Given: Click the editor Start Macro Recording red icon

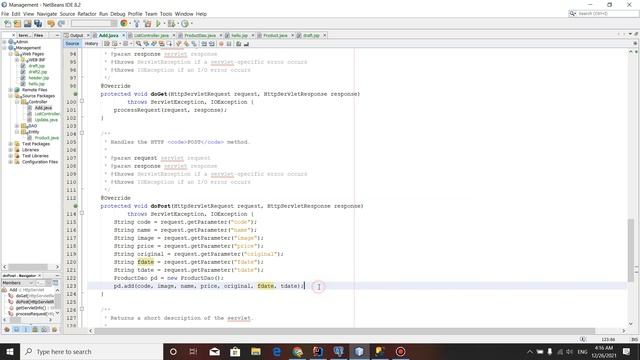Looking at the screenshot, I should click(221, 44).
